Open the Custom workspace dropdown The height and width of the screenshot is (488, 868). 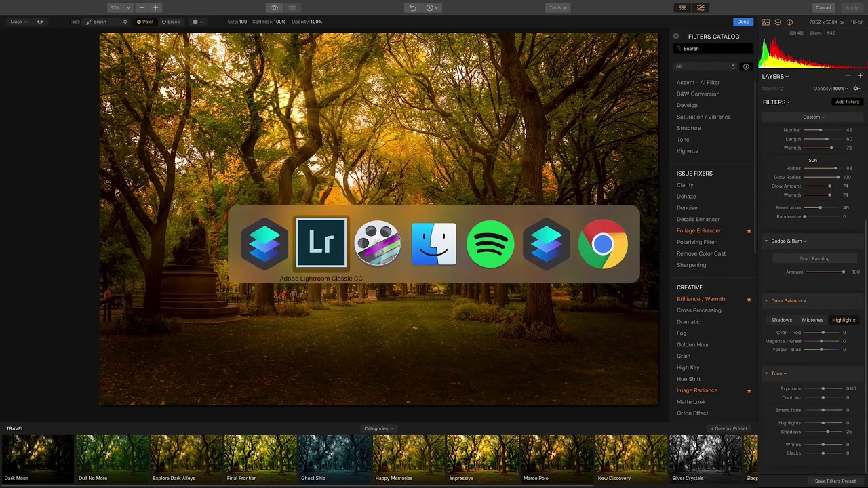[x=813, y=117]
